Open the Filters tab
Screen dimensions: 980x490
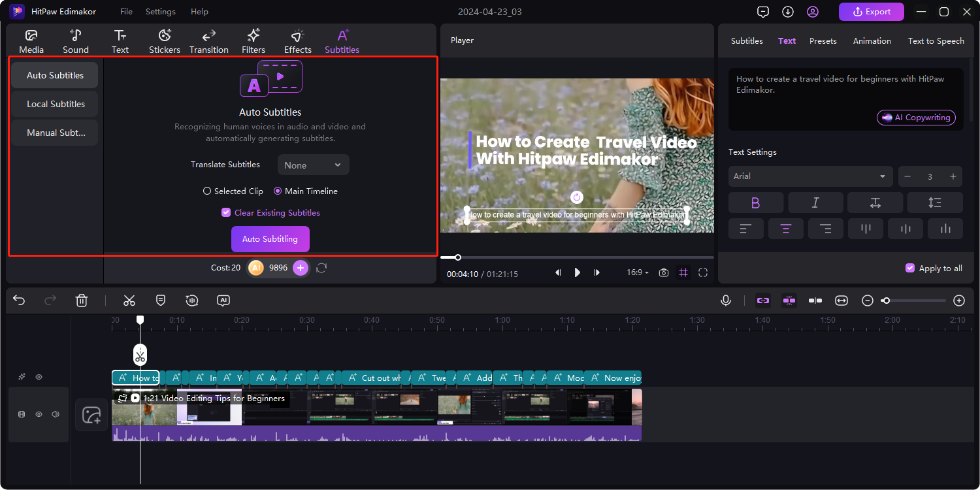253,41
